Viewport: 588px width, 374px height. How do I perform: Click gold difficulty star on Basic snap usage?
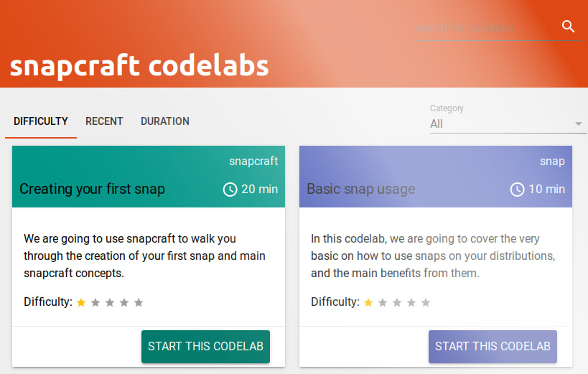click(368, 302)
